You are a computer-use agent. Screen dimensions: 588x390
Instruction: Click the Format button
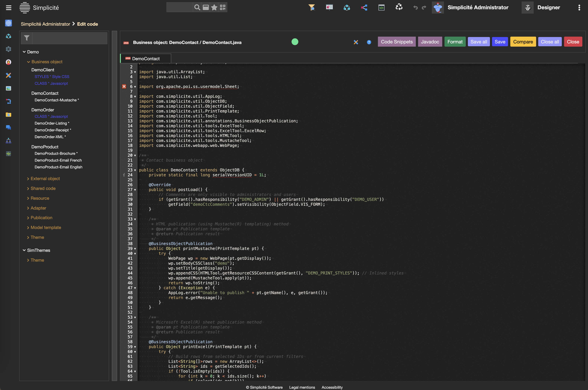[x=455, y=42]
